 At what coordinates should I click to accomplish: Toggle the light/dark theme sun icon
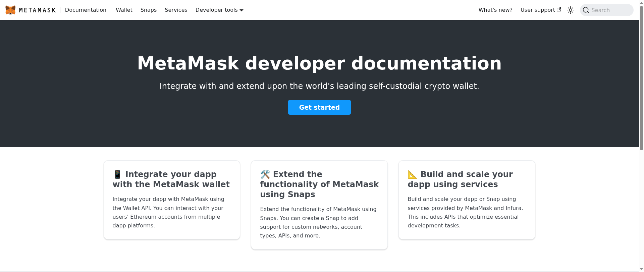[x=571, y=10]
